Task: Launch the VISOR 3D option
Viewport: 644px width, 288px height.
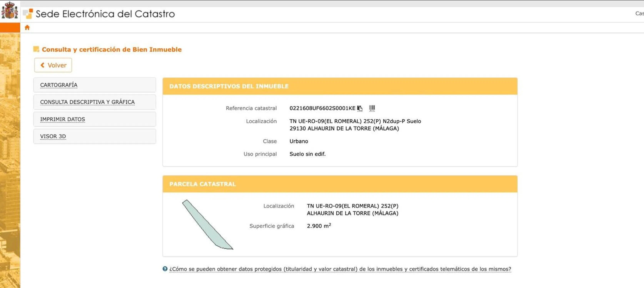Action: coord(53,136)
